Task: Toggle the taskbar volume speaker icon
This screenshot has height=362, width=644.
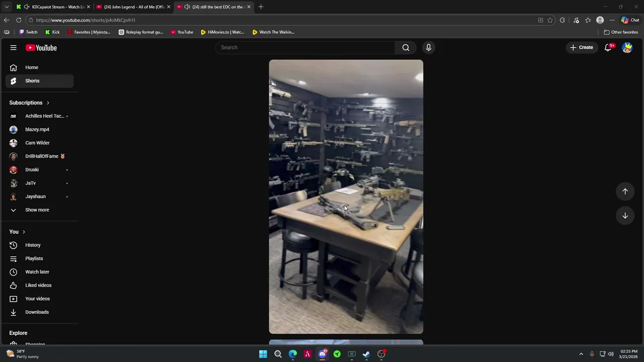Action: pos(611,354)
